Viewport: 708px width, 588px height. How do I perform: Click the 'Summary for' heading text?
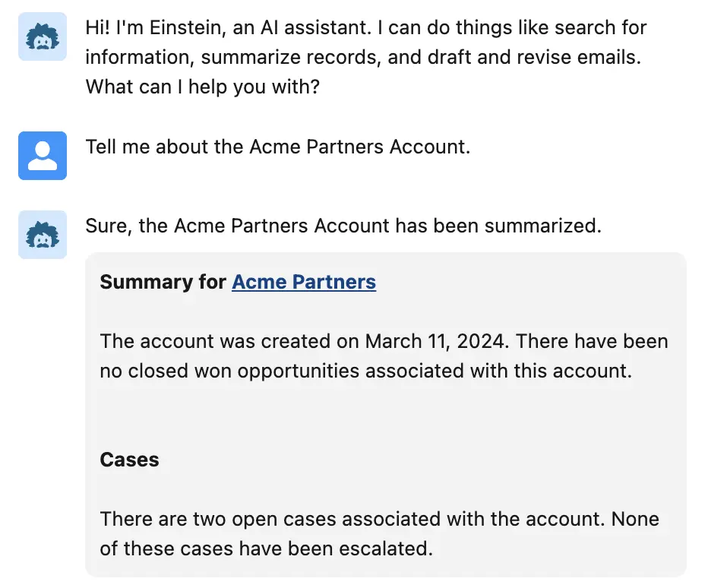163,282
